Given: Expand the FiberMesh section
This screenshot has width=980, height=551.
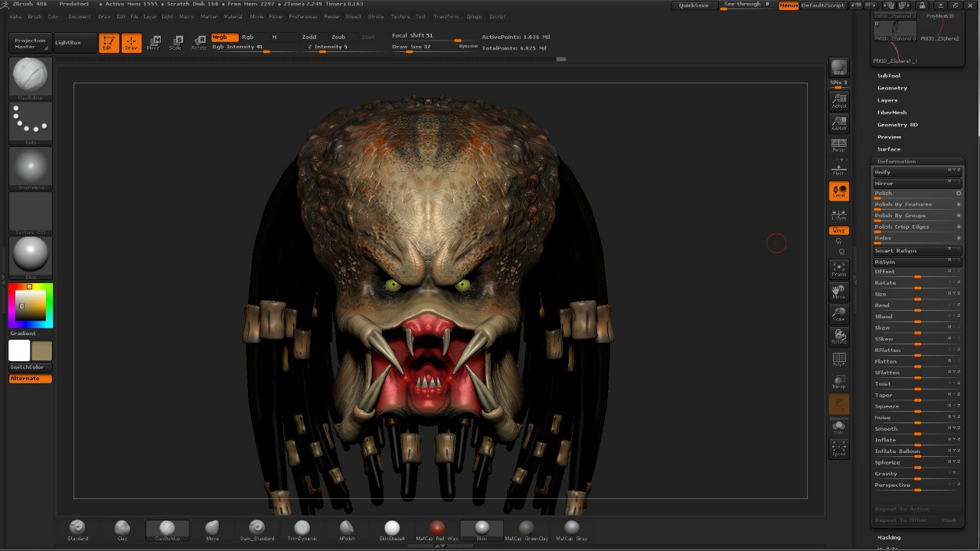Looking at the screenshot, I should (x=892, y=112).
